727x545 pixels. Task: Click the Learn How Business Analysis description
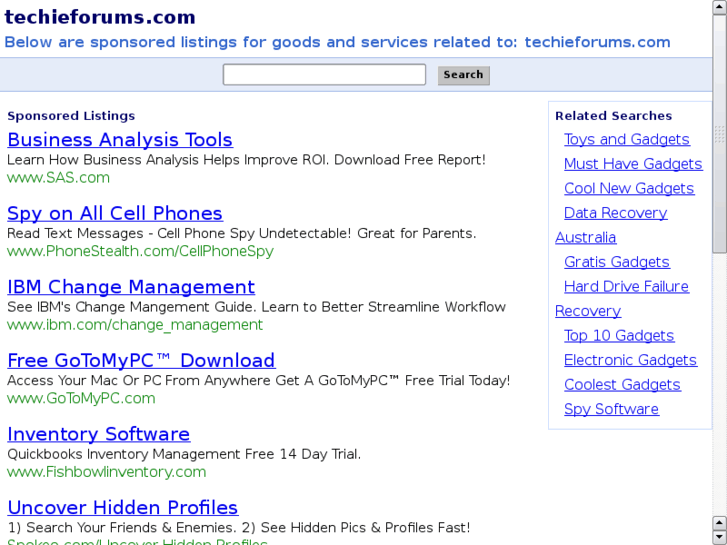(x=246, y=160)
